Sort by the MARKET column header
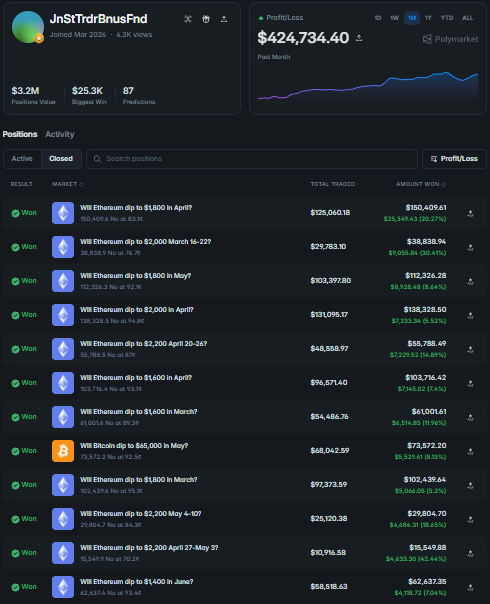490x604 pixels. 68,184
